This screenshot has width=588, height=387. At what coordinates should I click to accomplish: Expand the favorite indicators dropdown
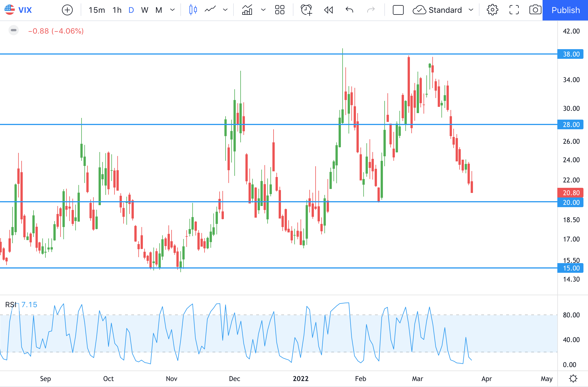tap(263, 10)
